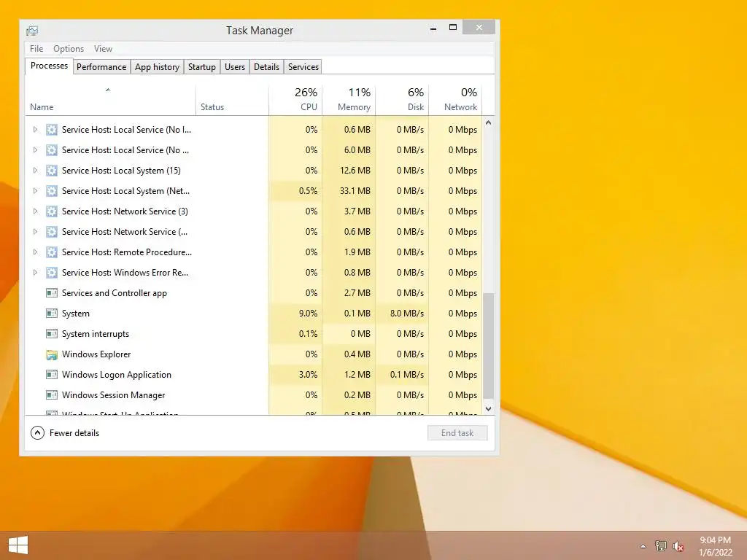747x560 pixels.
Task: Minimize the Task Manager window
Action: [433, 28]
